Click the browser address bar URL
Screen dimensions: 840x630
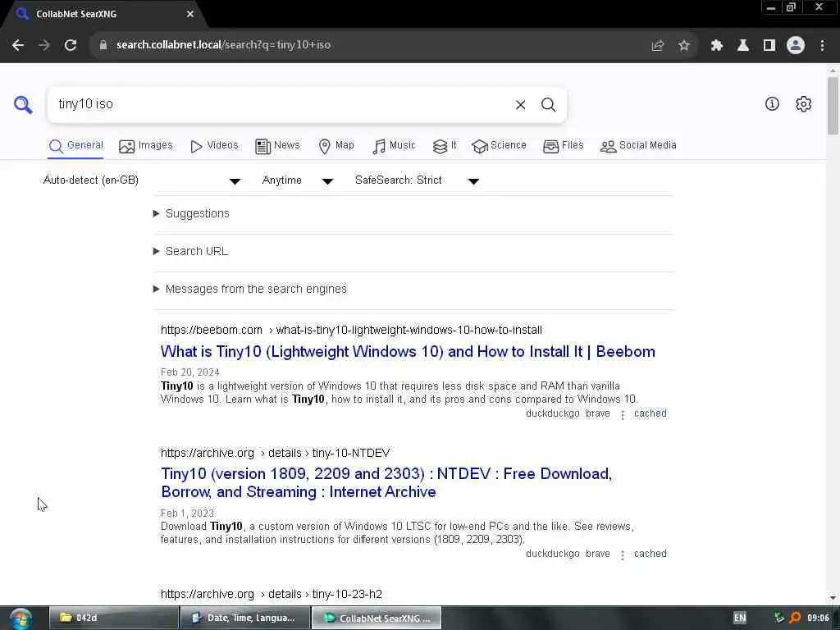223,45
